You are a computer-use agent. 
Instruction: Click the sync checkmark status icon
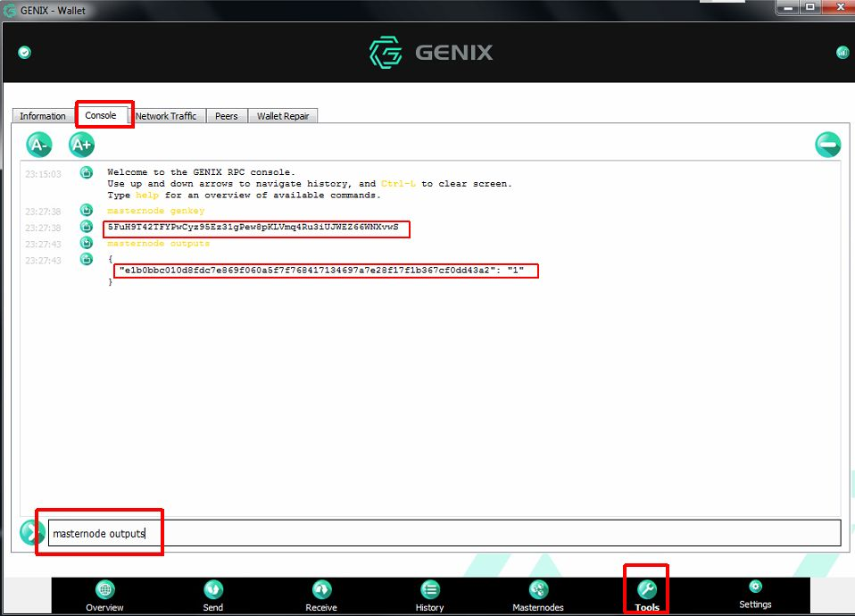point(24,53)
